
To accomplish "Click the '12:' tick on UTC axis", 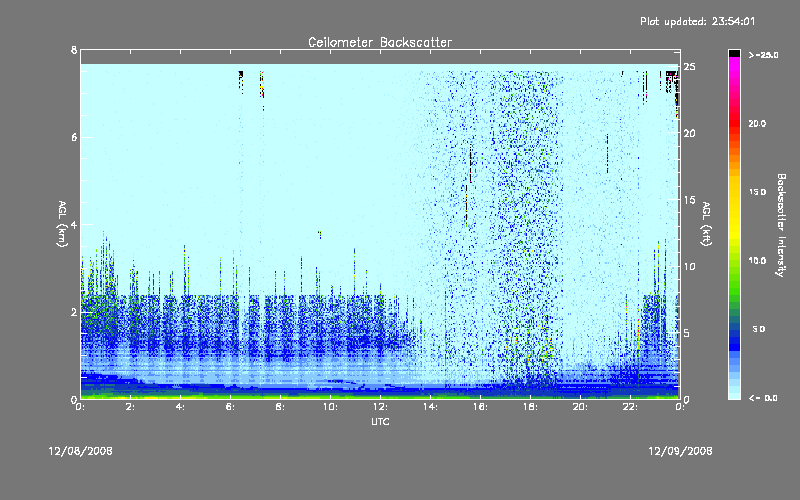I will pos(381,407).
